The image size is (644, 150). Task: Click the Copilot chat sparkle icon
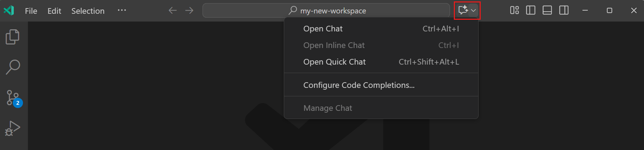pos(463,10)
